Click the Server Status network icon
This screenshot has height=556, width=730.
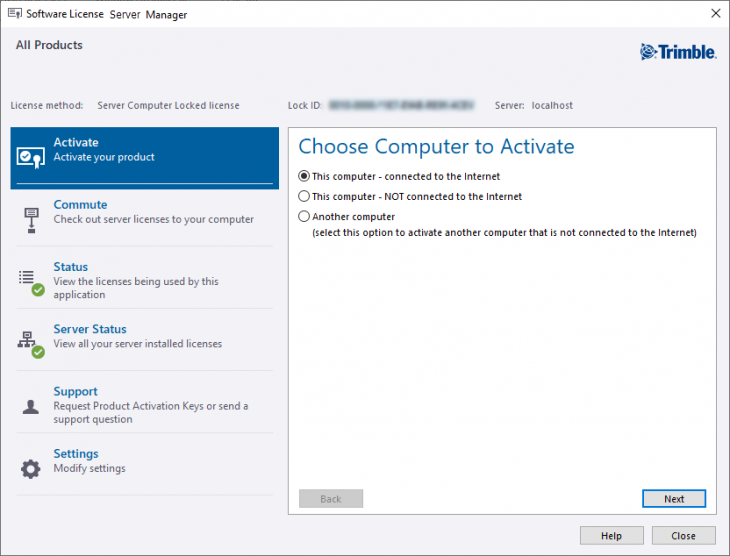tap(31, 345)
